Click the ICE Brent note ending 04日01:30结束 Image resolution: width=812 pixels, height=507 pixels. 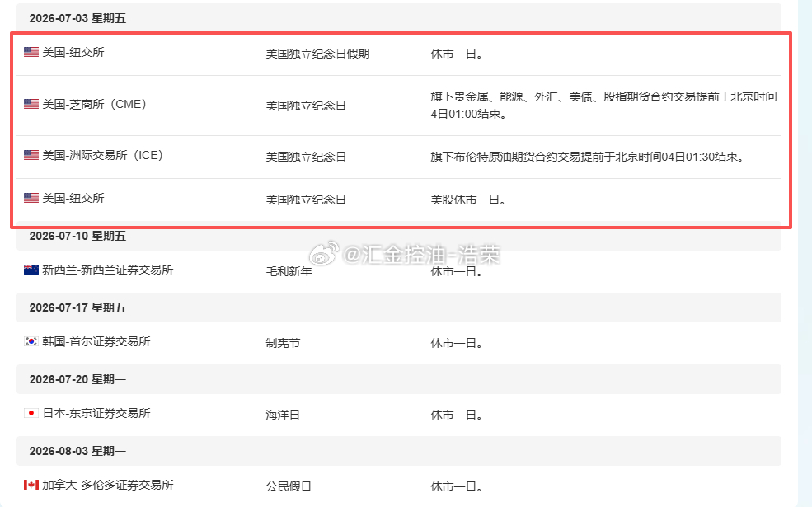(588, 157)
